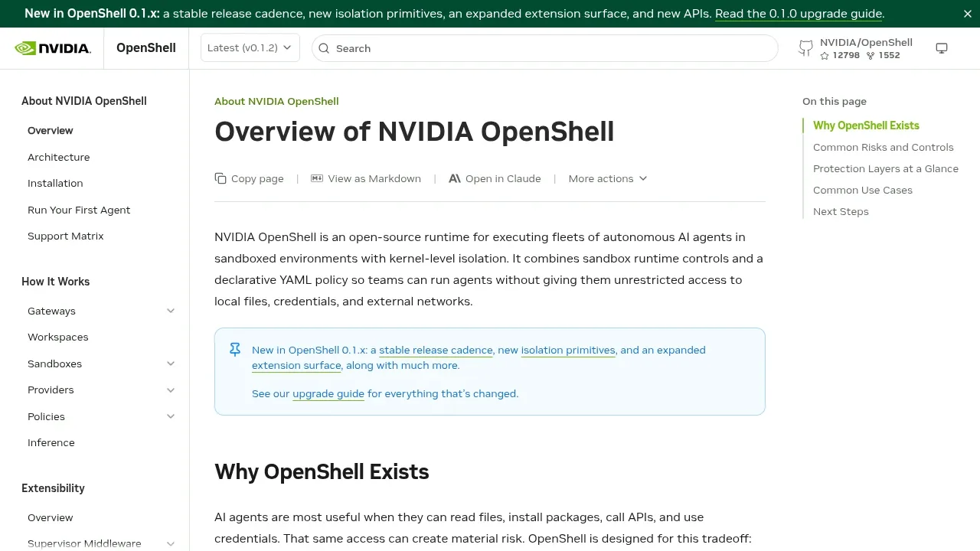980x551 pixels.
Task: Expand the Supervisor Middleware section
Action: 171,543
